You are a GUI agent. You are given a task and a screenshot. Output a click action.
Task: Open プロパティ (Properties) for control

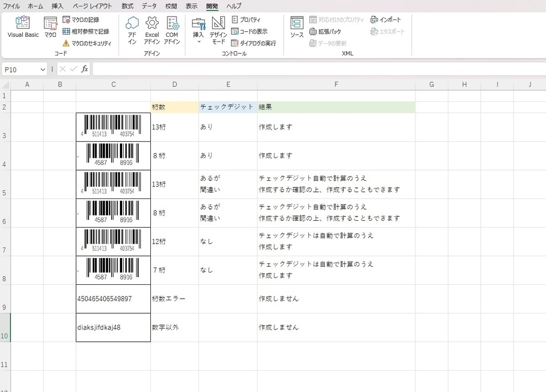246,20
